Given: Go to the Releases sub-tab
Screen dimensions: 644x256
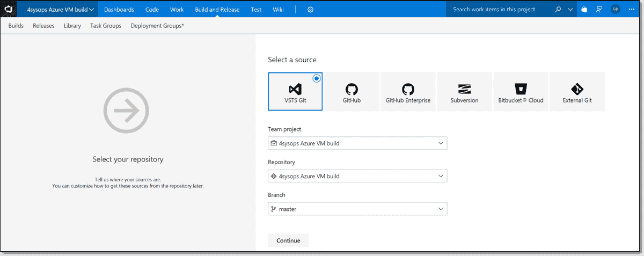Looking at the screenshot, I should click(43, 26).
